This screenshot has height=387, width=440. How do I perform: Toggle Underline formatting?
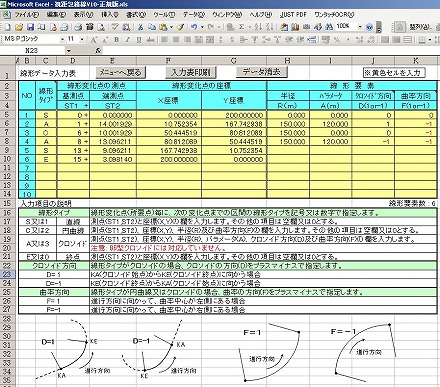click(x=139, y=40)
